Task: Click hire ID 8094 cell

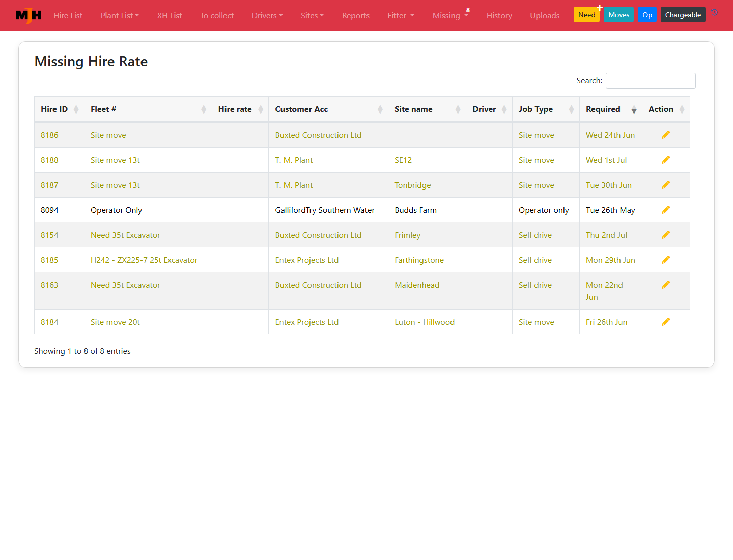Action: [49, 210]
